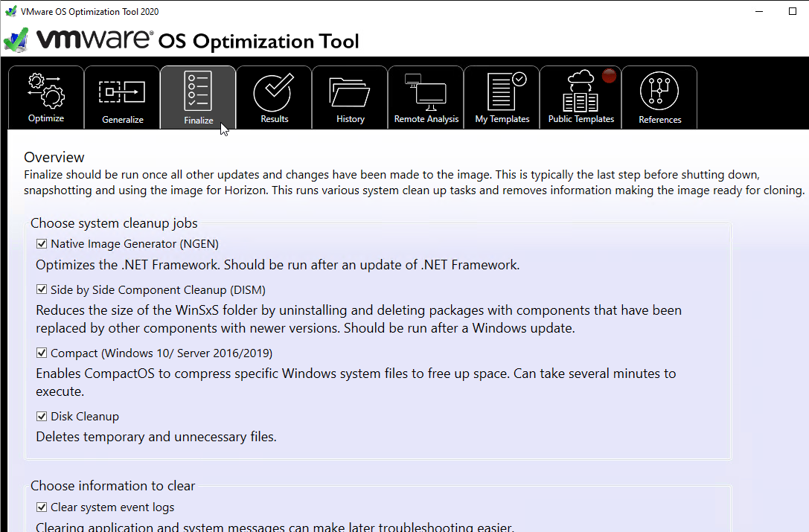Image resolution: width=809 pixels, height=532 pixels.
Task: Open the Public Templates cloud icon
Action: click(x=581, y=91)
